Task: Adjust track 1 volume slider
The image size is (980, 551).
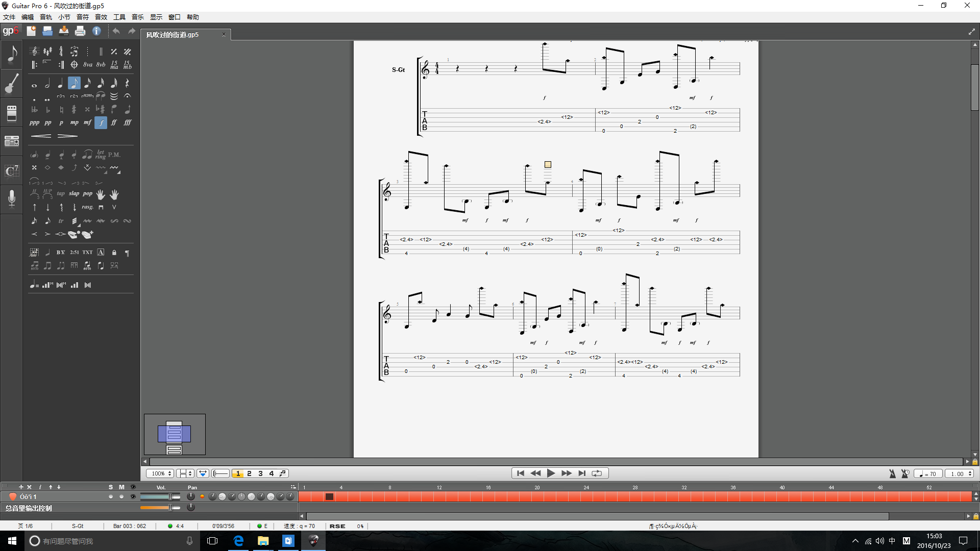Action: tap(160, 497)
